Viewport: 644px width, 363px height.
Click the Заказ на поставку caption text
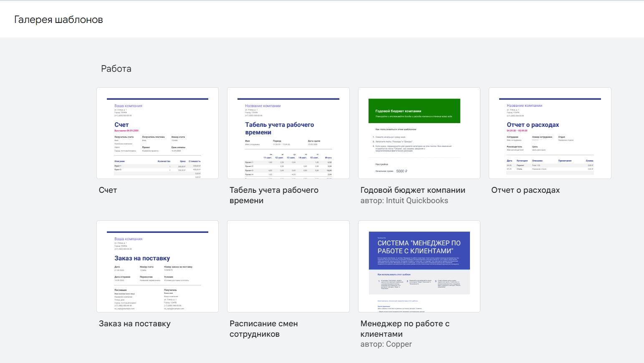[134, 324]
